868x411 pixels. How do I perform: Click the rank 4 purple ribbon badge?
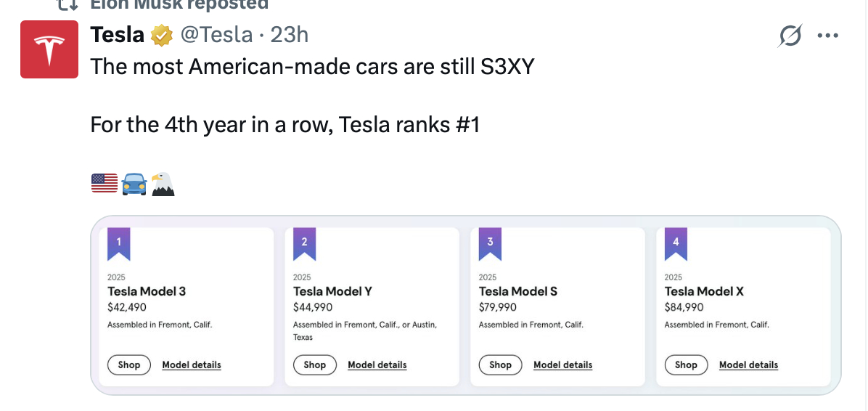point(676,244)
